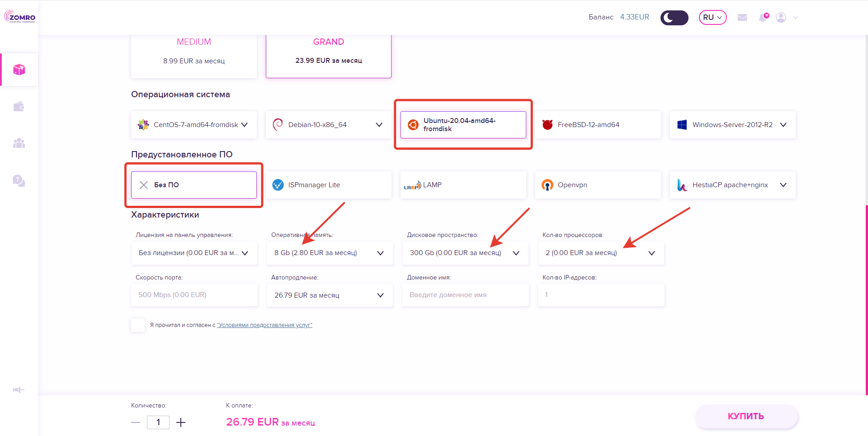Click the quantity number field
868x436 pixels.
158,422
